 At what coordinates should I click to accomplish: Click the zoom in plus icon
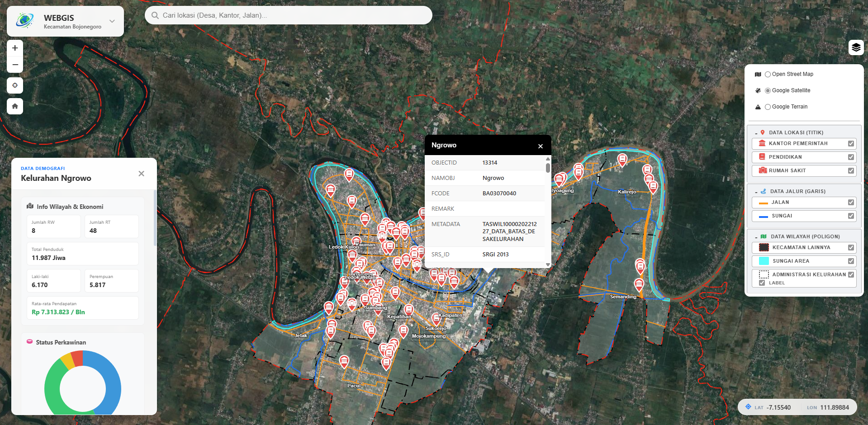coord(15,47)
